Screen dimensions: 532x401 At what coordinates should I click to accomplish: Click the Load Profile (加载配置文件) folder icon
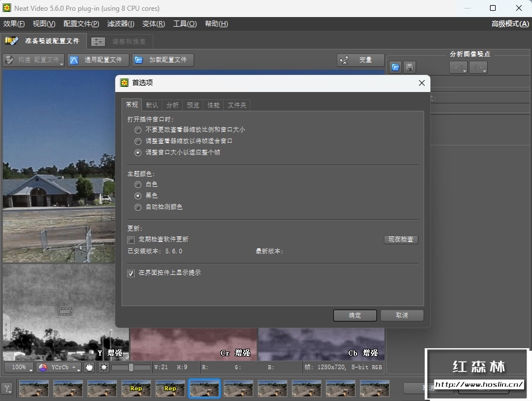(139, 60)
